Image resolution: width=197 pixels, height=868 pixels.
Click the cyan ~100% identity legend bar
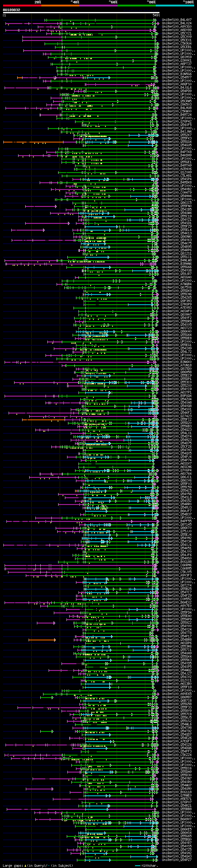[x=175, y=6]
